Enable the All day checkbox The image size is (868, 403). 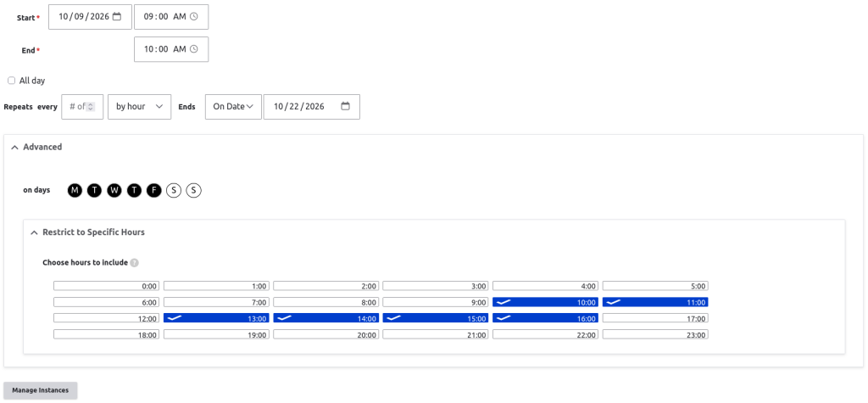coord(12,81)
